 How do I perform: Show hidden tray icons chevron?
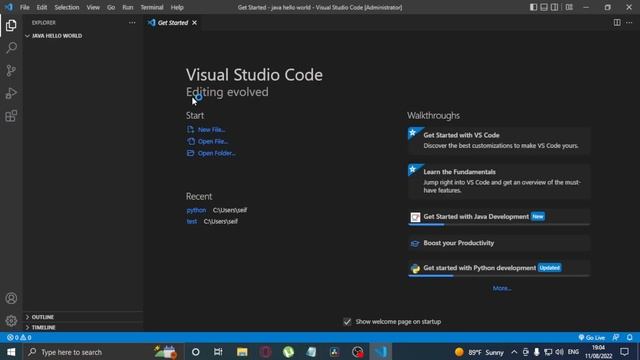(x=514, y=352)
